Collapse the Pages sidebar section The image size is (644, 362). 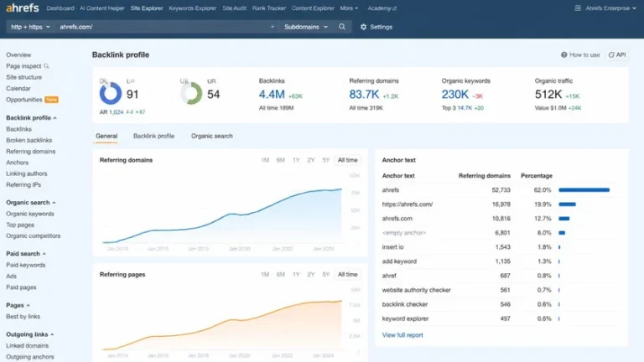click(x=28, y=305)
